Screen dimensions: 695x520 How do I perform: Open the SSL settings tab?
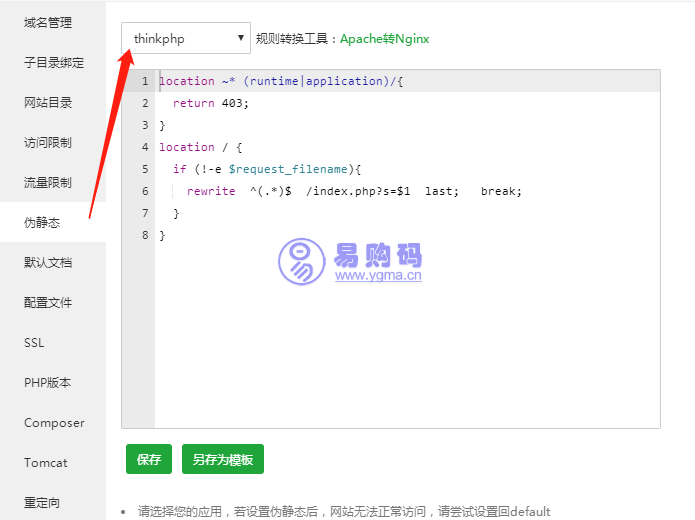tap(34, 342)
